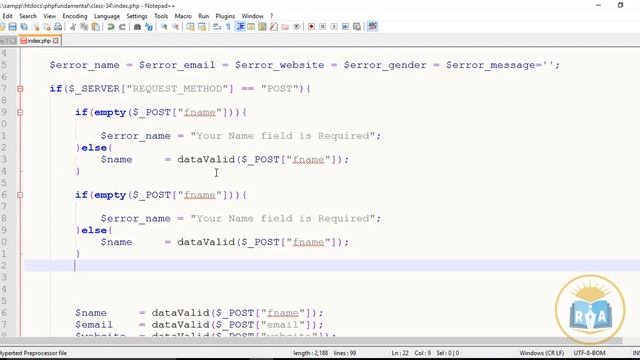This screenshot has width=640, height=360.
Task: Click the Ln : 22 position status field
Action: point(400,353)
